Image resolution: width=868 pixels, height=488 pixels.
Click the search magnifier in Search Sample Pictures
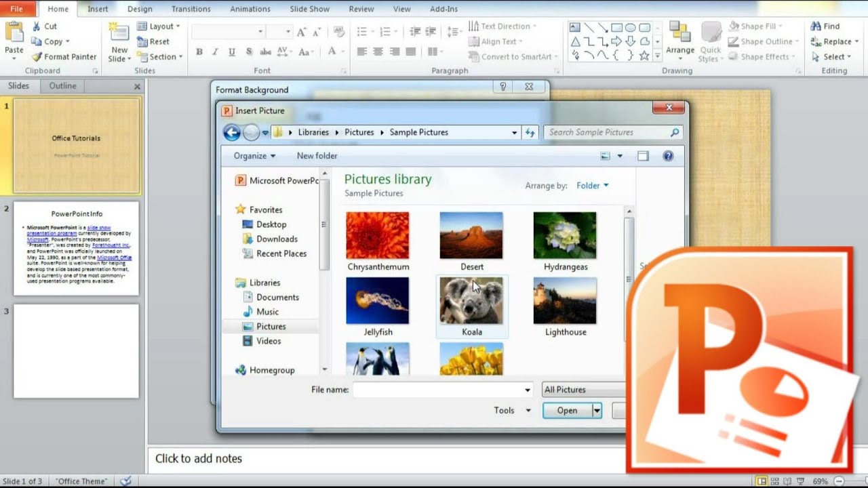click(x=675, y=133)
